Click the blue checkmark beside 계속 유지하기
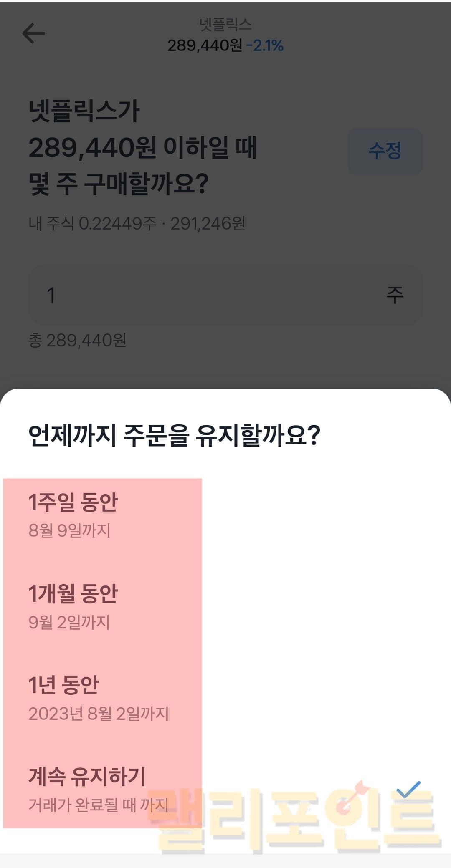Image resolution: width=451 pixels, height=868 pixels. point(408,789)
